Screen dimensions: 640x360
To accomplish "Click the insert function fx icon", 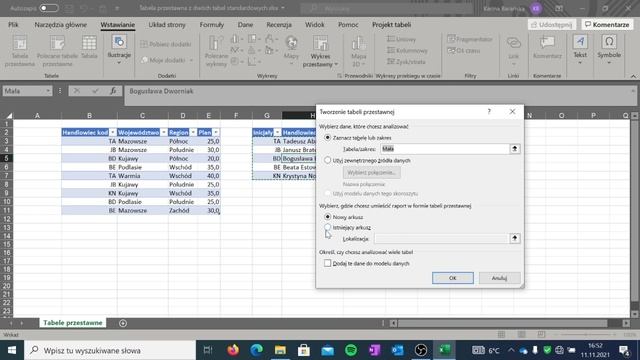I will (x=113, y=91).
